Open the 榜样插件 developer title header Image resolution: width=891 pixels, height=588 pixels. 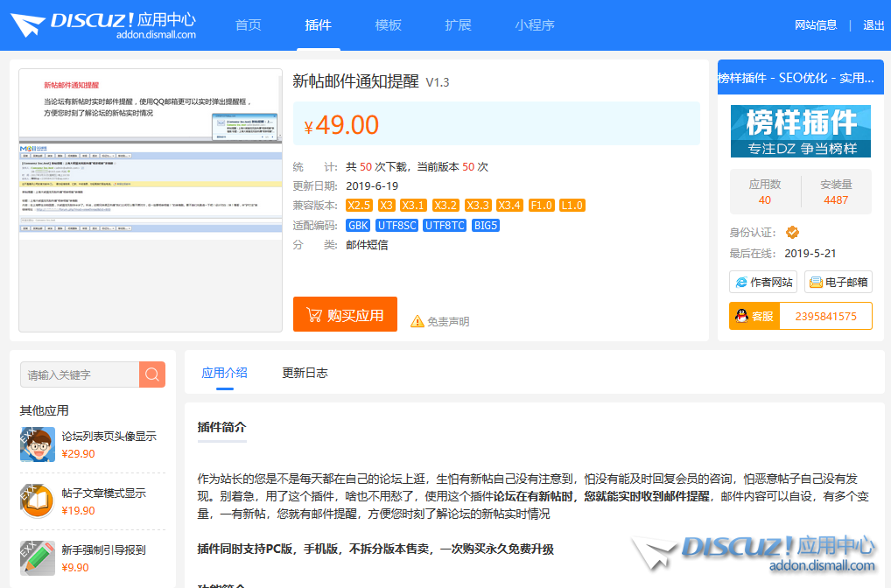point(801,77)
